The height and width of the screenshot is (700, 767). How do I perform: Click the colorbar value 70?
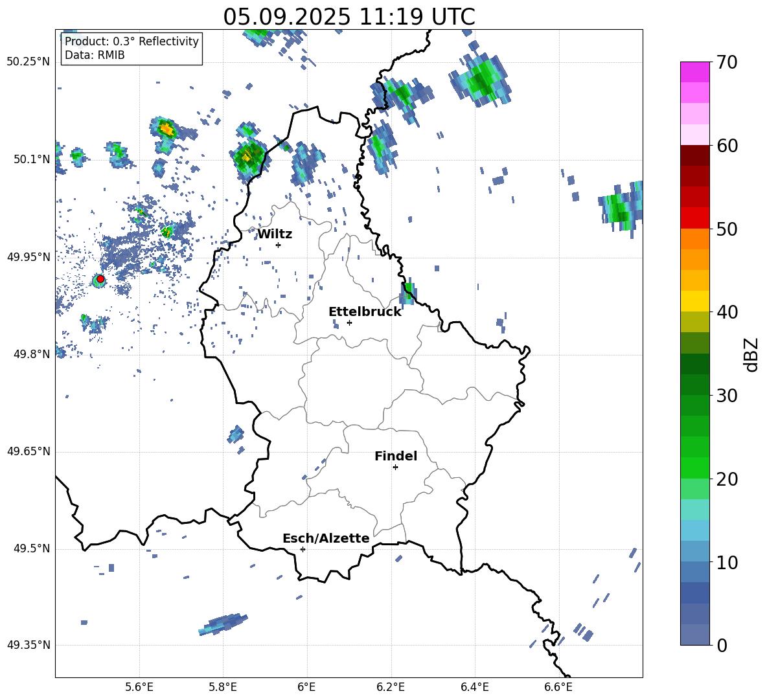click(727, 62)
